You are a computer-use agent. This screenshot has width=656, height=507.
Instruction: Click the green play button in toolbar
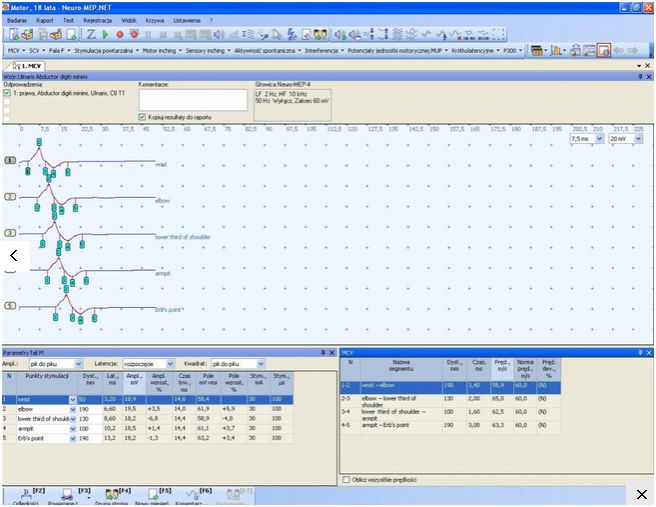tap(105, 34)
